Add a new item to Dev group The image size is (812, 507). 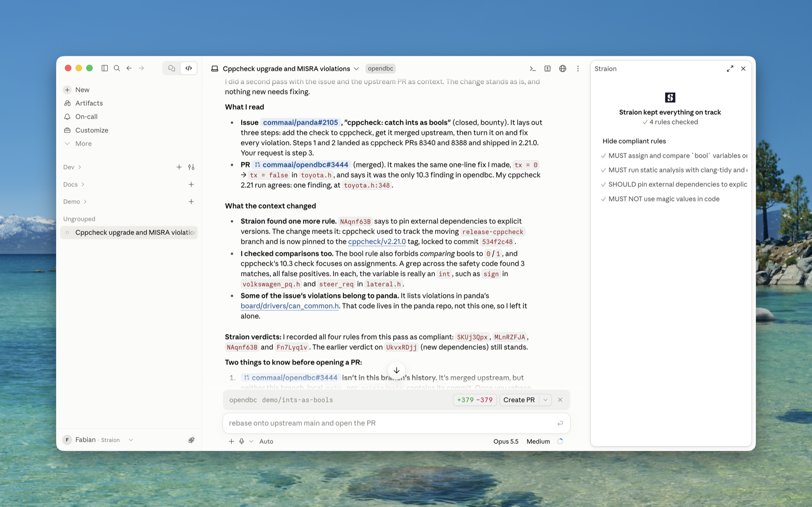tap(179, 167)
